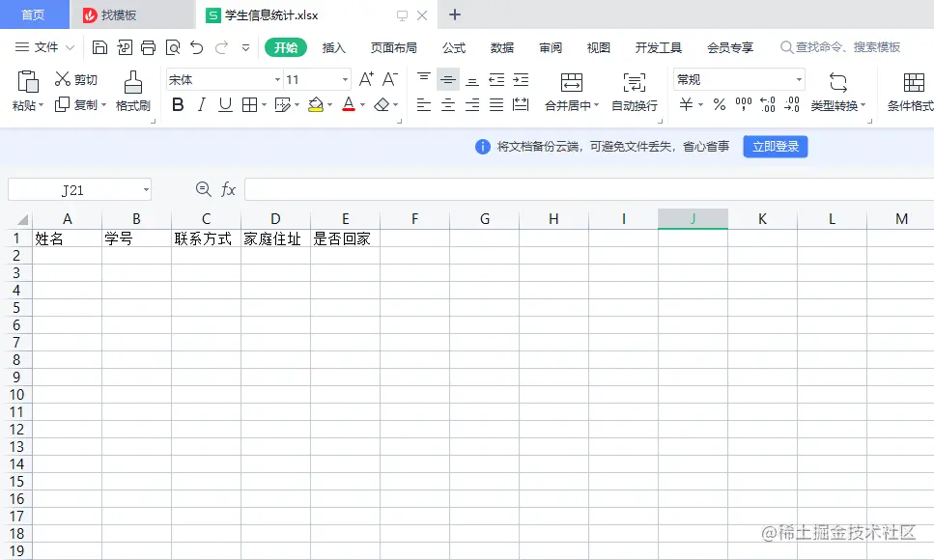The width and height of the screenshot is (934, 560).
Task: Select the Format Painter (格式刷)
Action: [133, 91]
